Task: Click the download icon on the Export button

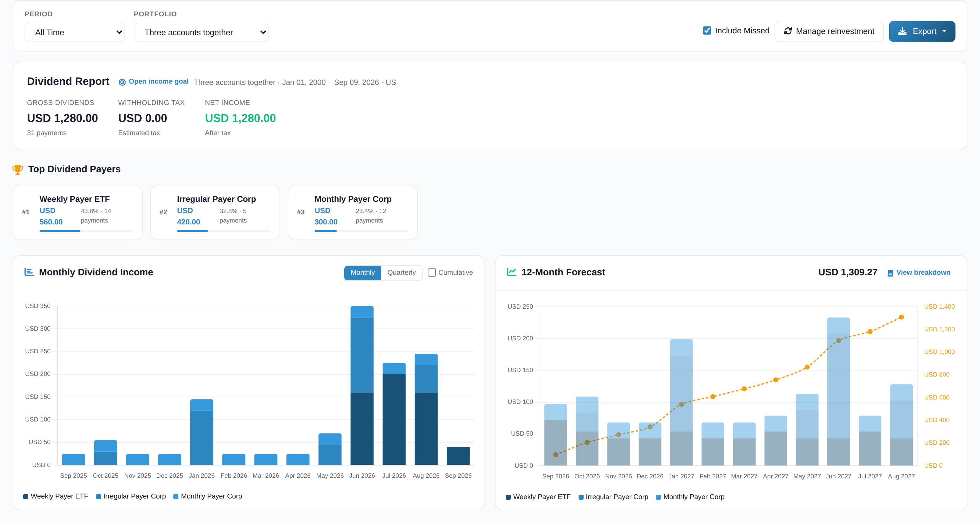Action: pyautogui.click(x=902, y=31)
